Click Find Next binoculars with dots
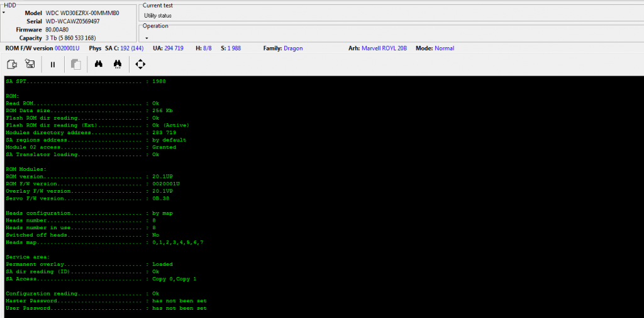The width and height of the screenshot is (644, 318). pos(118,65)
